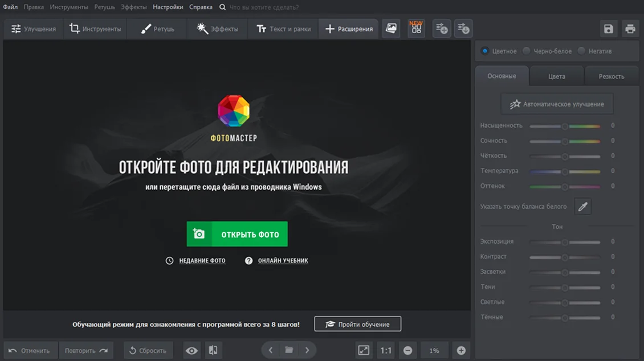644x361 pixels.
Task: Click the search magnifier icon in menu bar
Action: click(222, 7)
